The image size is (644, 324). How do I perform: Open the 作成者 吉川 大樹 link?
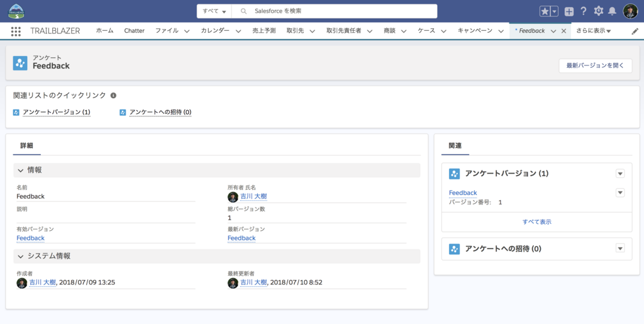click(x=42, y=283)
